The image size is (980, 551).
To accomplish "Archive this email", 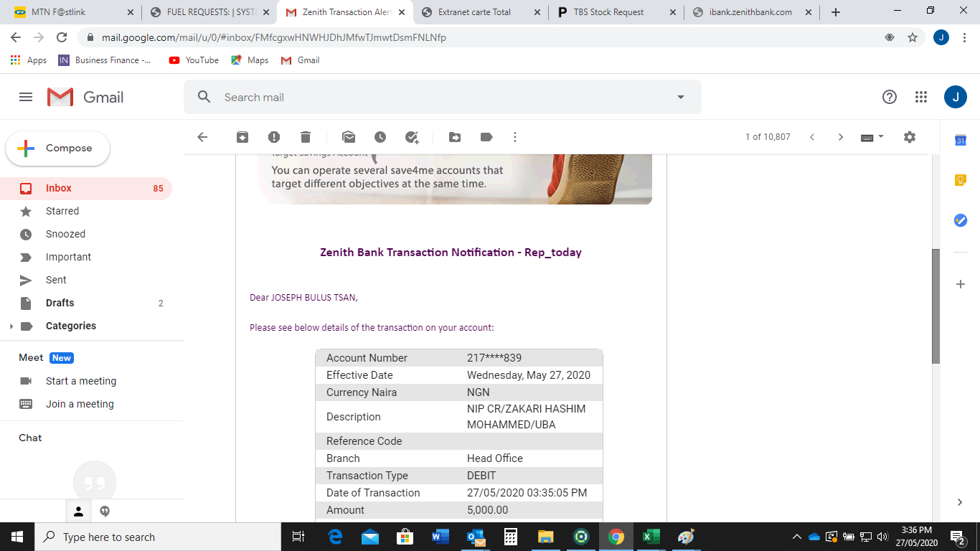I will click(x=242, y=137).
